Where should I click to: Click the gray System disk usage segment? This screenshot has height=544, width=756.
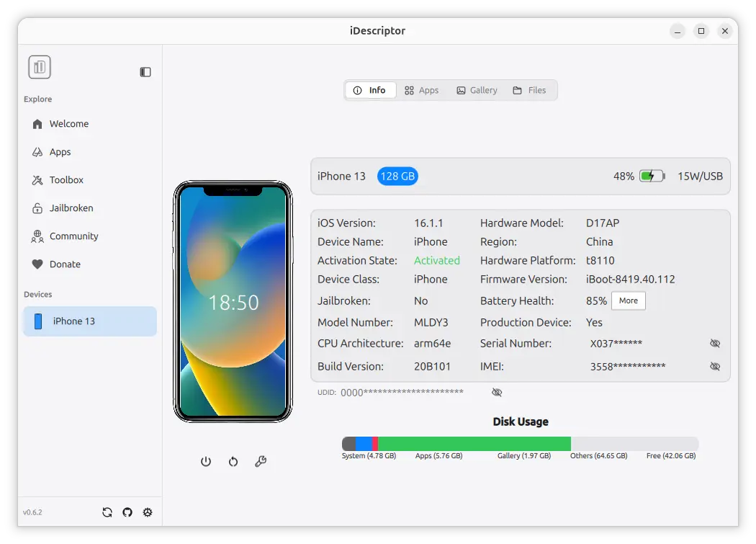click(x=348, y=444)
